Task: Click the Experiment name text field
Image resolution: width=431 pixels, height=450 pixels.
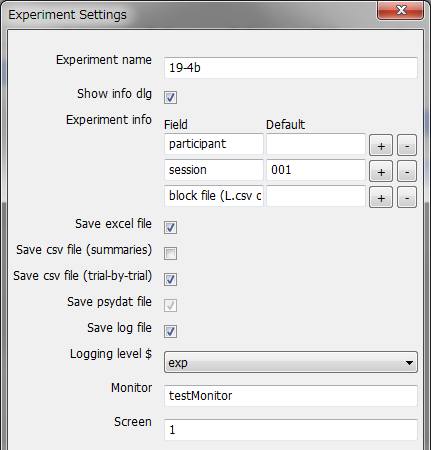Action: coord(291,68)
